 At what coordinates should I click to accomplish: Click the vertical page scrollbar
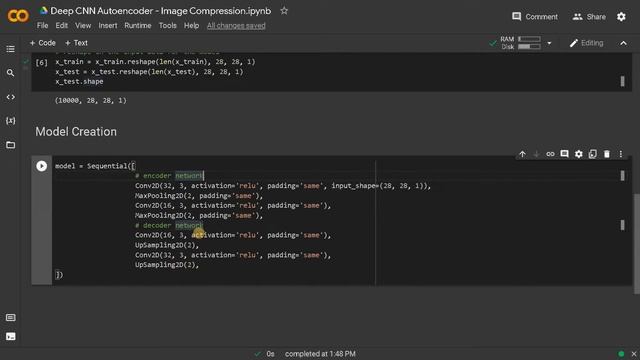[x=637, y=243]
